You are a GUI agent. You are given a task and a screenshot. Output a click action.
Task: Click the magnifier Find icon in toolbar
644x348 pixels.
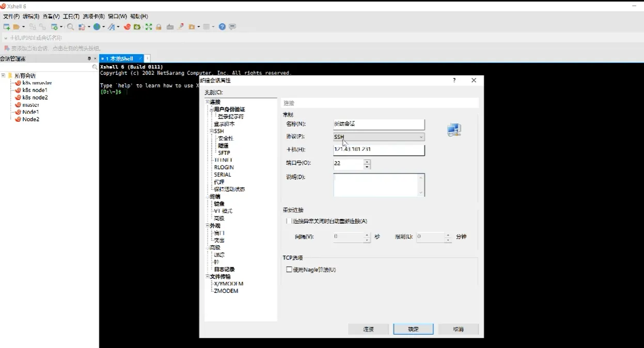(71, 27)
